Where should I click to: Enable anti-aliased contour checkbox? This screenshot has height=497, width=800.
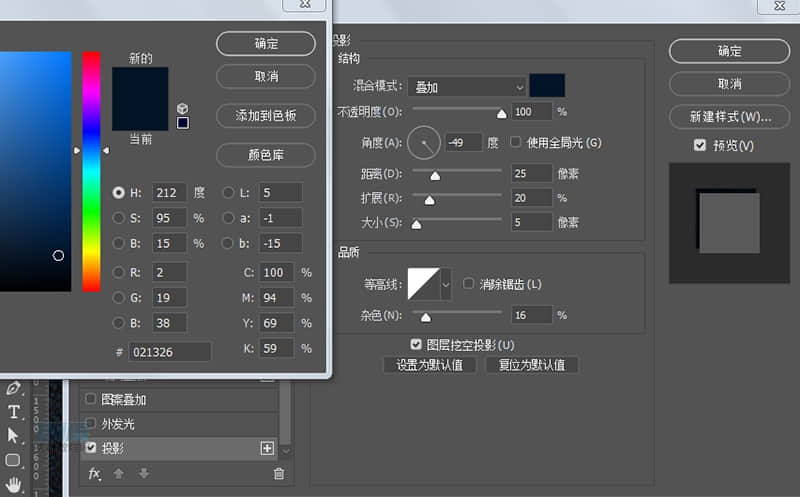(x=468, y=283)
